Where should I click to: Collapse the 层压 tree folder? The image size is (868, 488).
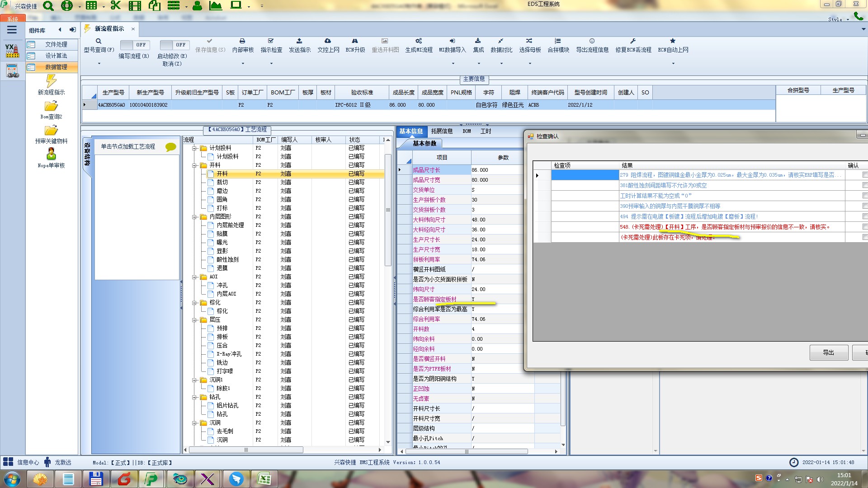click(194, 320)
